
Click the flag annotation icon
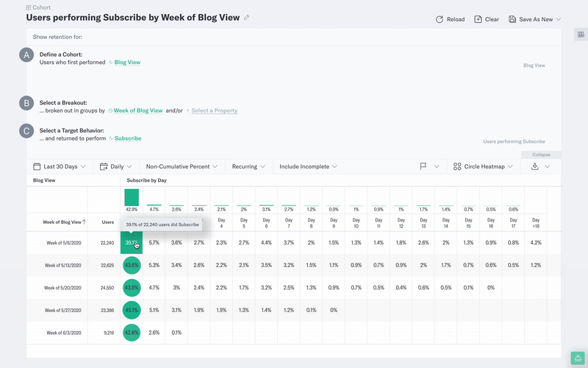(423, 166)
